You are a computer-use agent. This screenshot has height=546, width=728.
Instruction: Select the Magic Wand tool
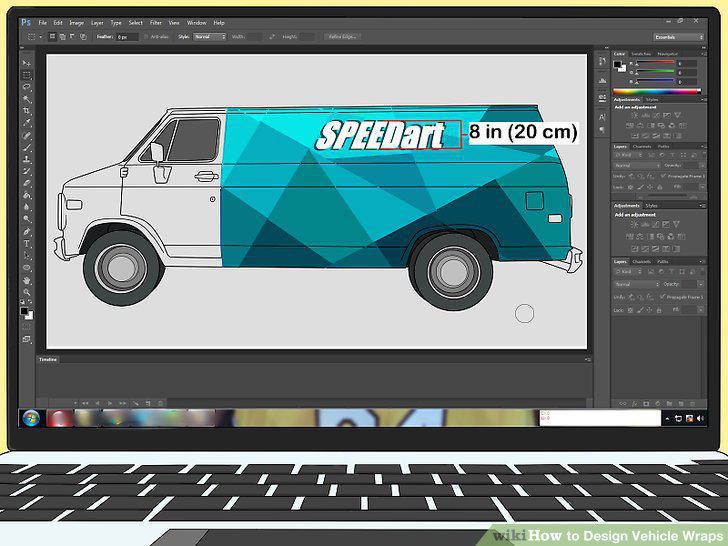click(x=26, y=99)
